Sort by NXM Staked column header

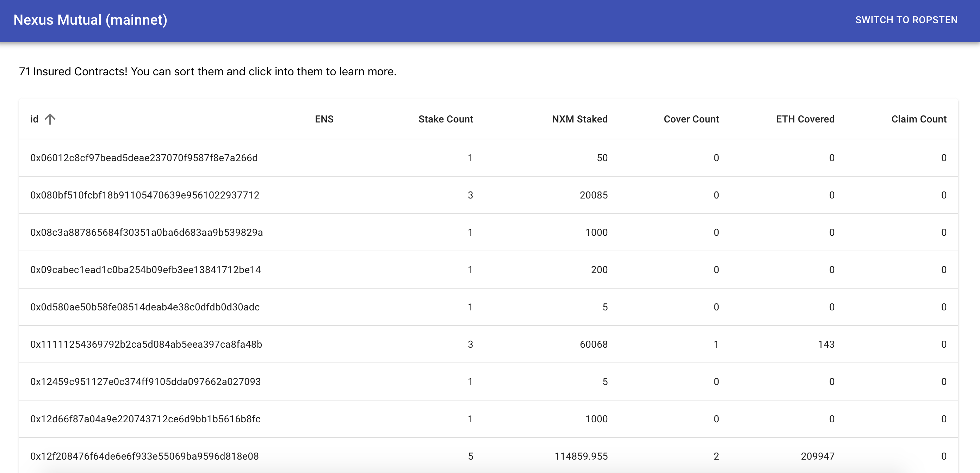(580, 119)
